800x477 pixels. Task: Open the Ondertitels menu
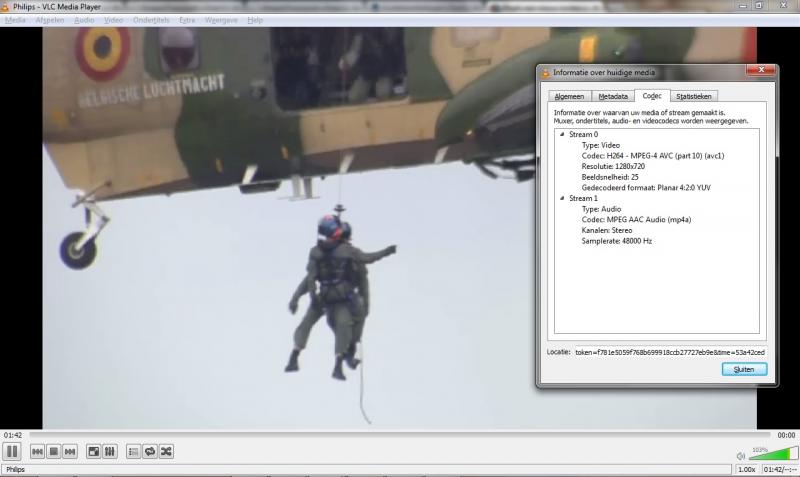153,20
